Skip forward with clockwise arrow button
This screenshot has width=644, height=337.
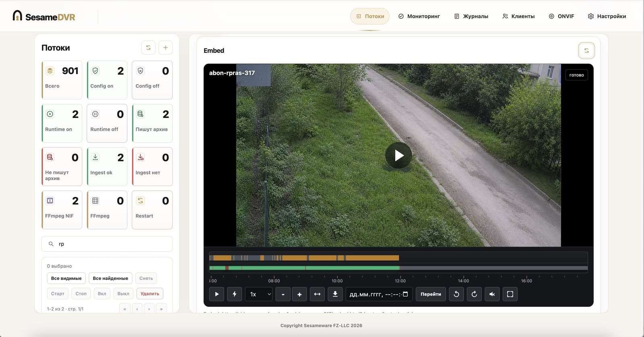click(x=474, y=294)
